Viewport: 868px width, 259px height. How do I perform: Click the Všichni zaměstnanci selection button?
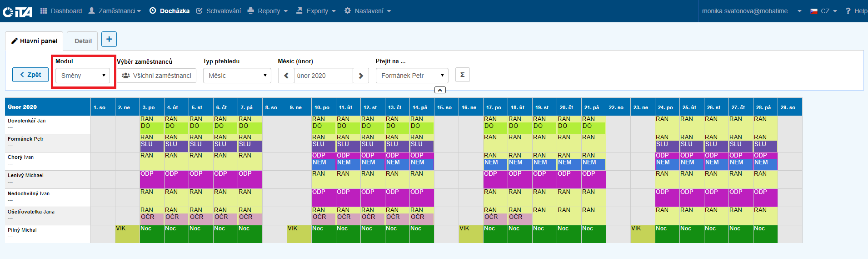click(x=157, y=76)
